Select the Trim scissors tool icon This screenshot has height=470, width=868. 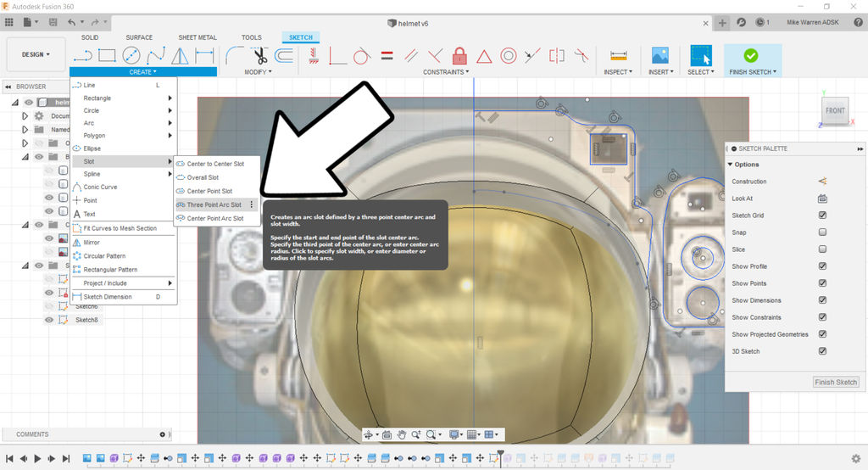point(259,55)
